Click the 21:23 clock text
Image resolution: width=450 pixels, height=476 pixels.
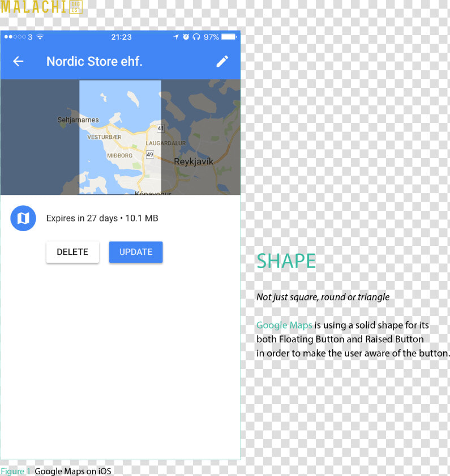[x=121, y=37]
